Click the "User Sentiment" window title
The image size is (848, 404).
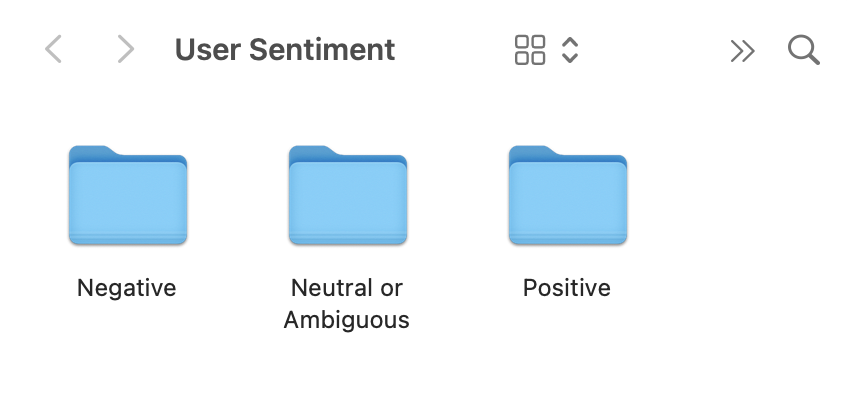(285, 49)
